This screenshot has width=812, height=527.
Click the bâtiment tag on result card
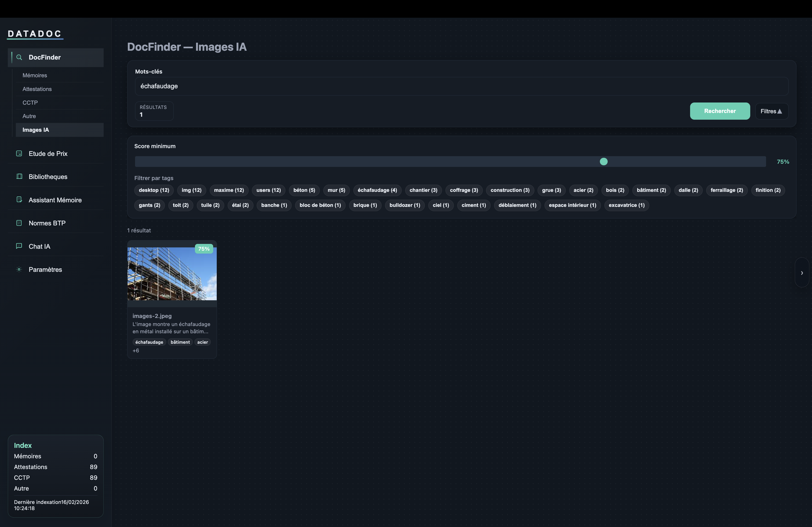click(x=180, y=342)
